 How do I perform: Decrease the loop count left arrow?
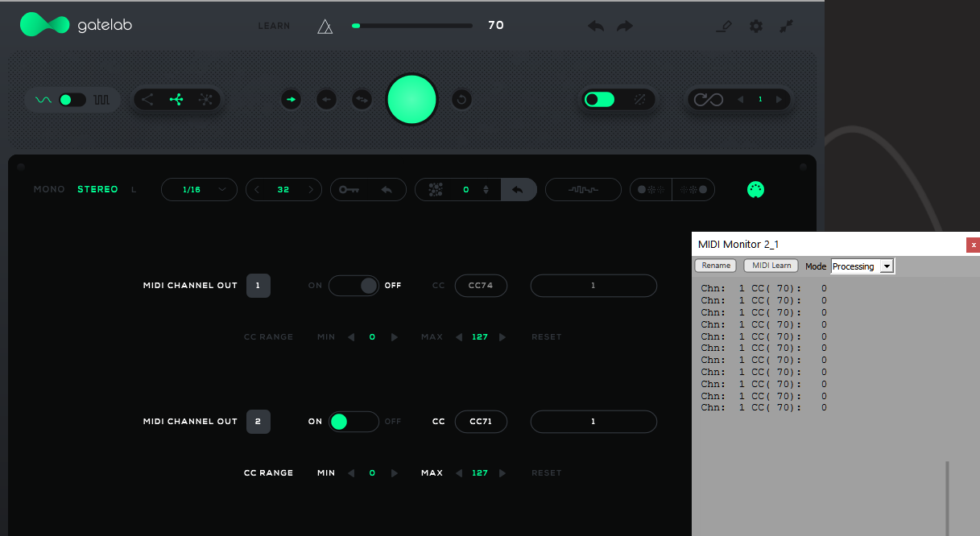pyautogui.click(x=741, y=100)
